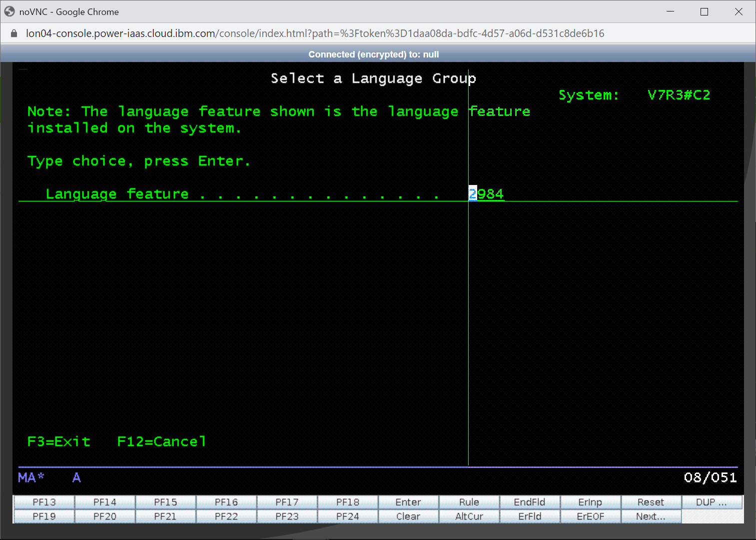Click the site lock icon in address bar

pos(14,33)
